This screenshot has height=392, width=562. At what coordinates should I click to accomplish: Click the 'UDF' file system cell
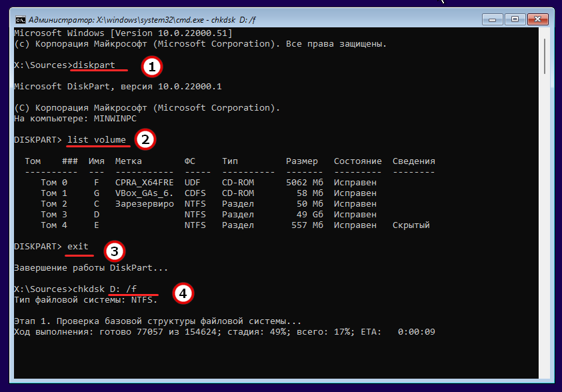click(193, 183)
